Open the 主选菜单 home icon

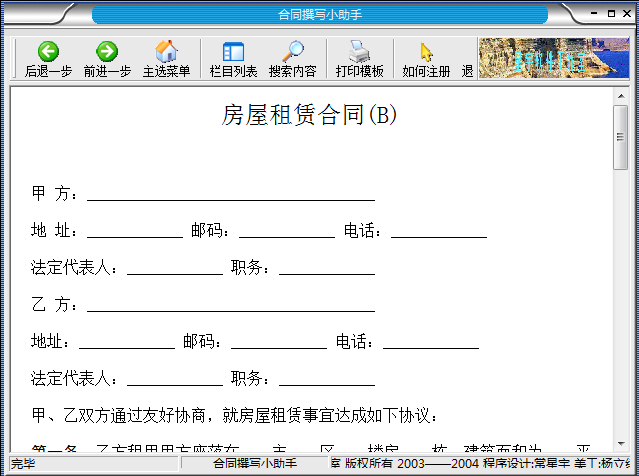click(166, 52)
